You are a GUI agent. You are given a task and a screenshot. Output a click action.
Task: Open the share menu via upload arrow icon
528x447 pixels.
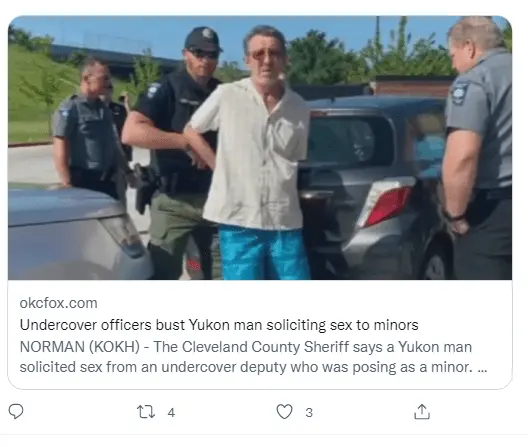(422, 412)
